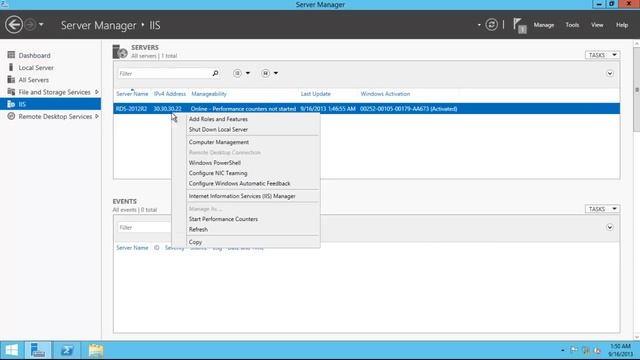Sort by Windows Activation column
Screen dimensions: 640x360
coord(385,94)
